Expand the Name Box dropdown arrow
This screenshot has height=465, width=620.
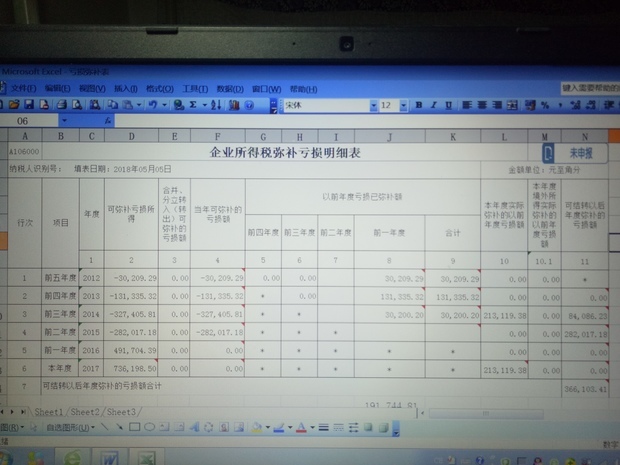[x=64, y=121]
